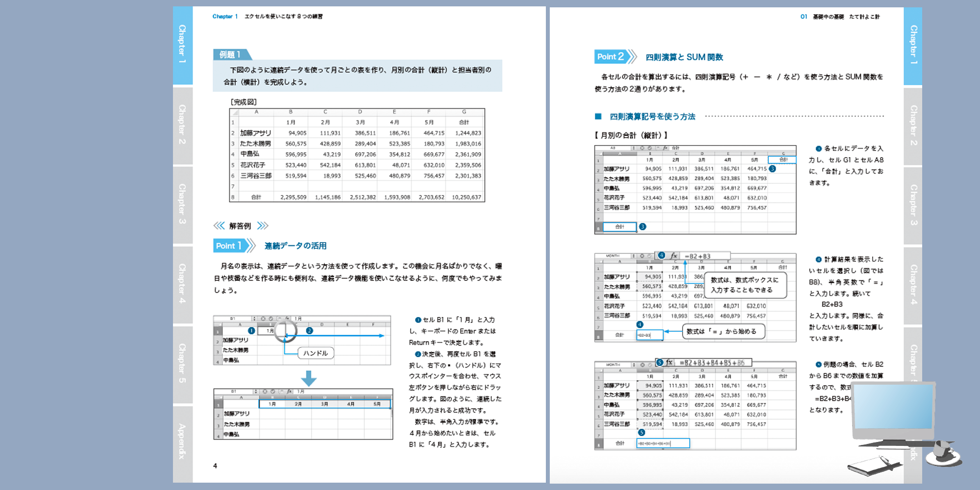Viewport: 980px width, 490px height.
Task: Click the Point 2 badge
Action: pyautogui.click(x=611, y=57)
